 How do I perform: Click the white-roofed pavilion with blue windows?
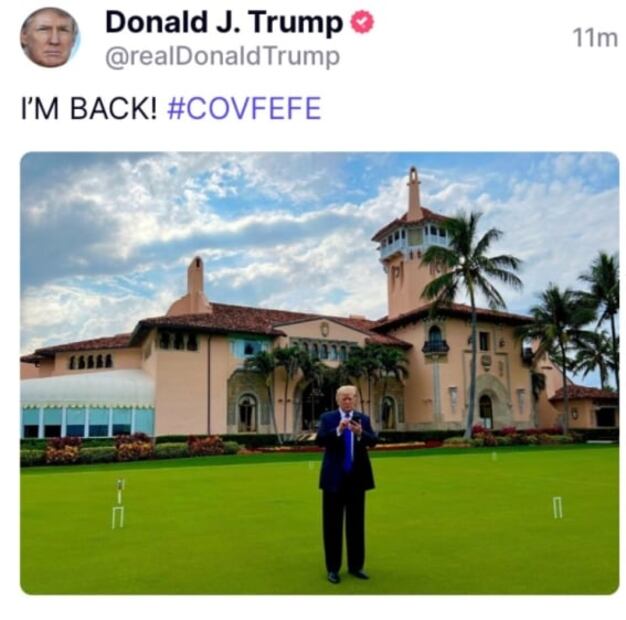pyautogui.click(x=87, y=403)
